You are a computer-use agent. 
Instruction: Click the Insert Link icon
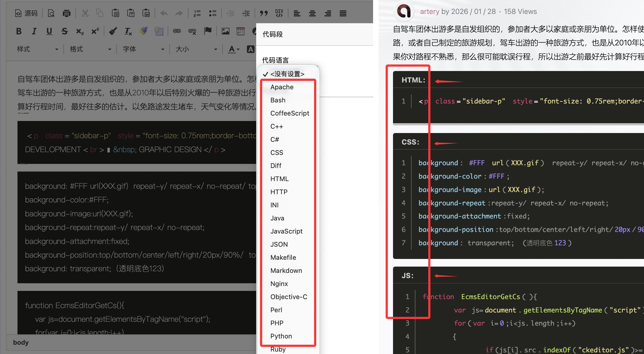tap(177, 31)
